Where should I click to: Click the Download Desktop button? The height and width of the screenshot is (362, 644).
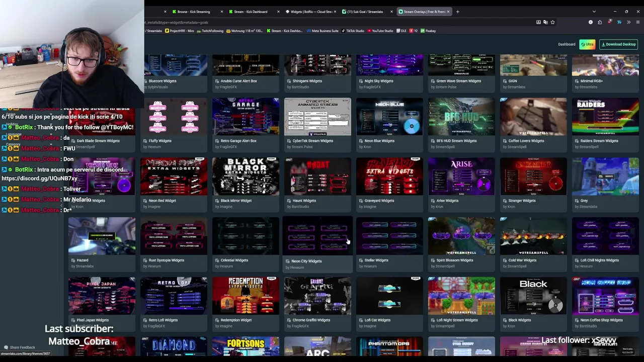pyautogui.click(x=618, y=44)
